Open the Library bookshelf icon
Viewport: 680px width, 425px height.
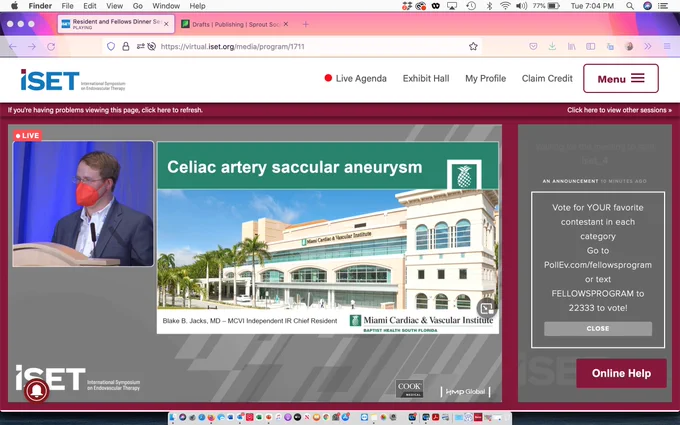click(572, 46)
